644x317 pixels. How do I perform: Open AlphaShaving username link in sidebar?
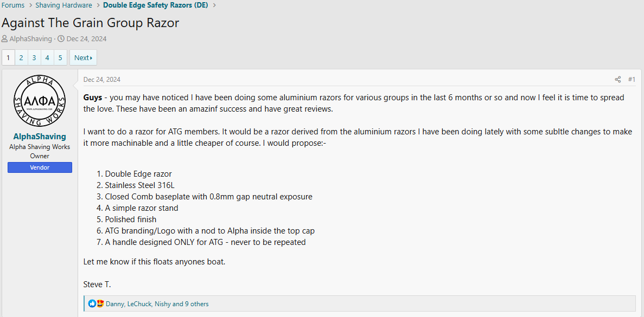(x=40, y=137)
